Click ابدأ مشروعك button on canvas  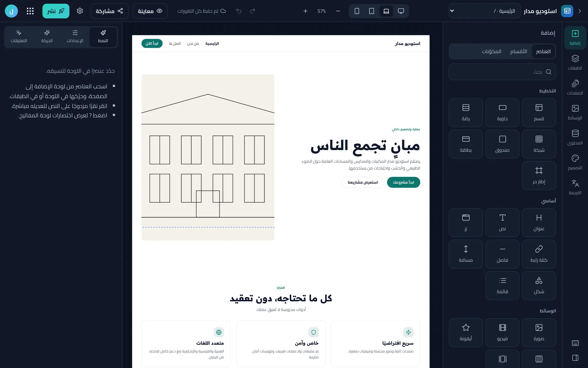point(403,182)
